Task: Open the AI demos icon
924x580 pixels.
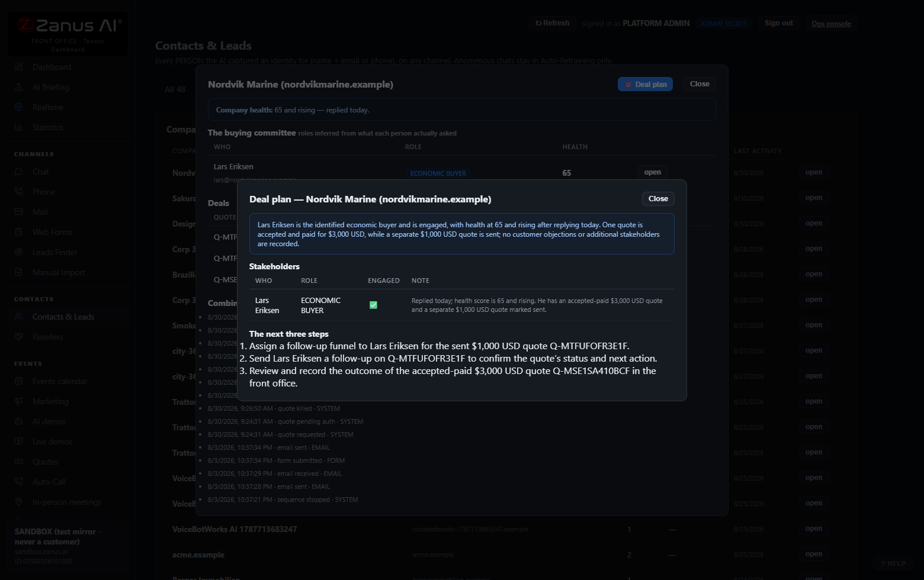Action: [19, 421]
